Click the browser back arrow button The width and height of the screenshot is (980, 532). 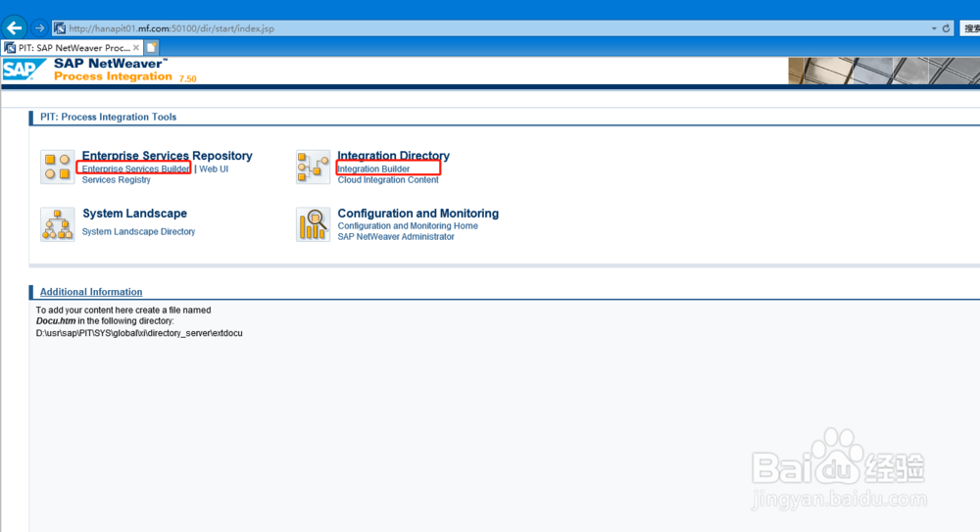point(14,28)
